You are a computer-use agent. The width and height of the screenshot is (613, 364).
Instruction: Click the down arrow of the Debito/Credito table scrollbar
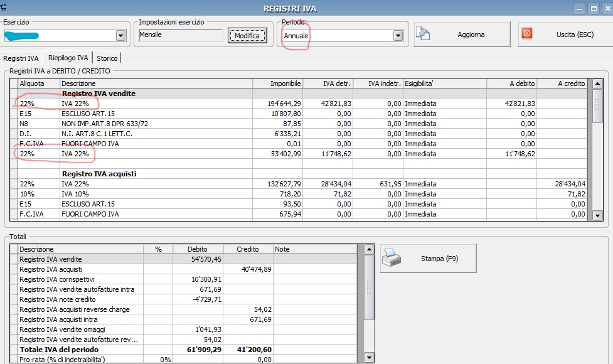[x=597, y=215]
